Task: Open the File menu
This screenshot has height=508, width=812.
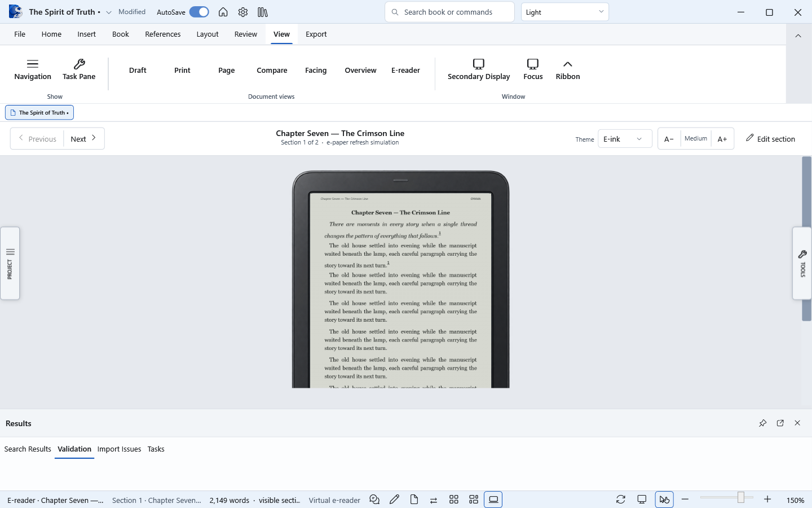Action: pyautogui.click(x=20, y=34)
